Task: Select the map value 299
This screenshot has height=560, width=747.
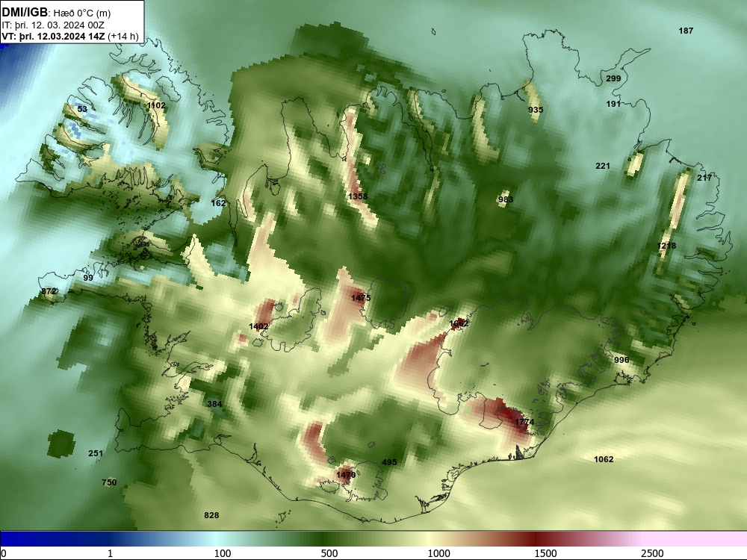Action: [613, 78]
